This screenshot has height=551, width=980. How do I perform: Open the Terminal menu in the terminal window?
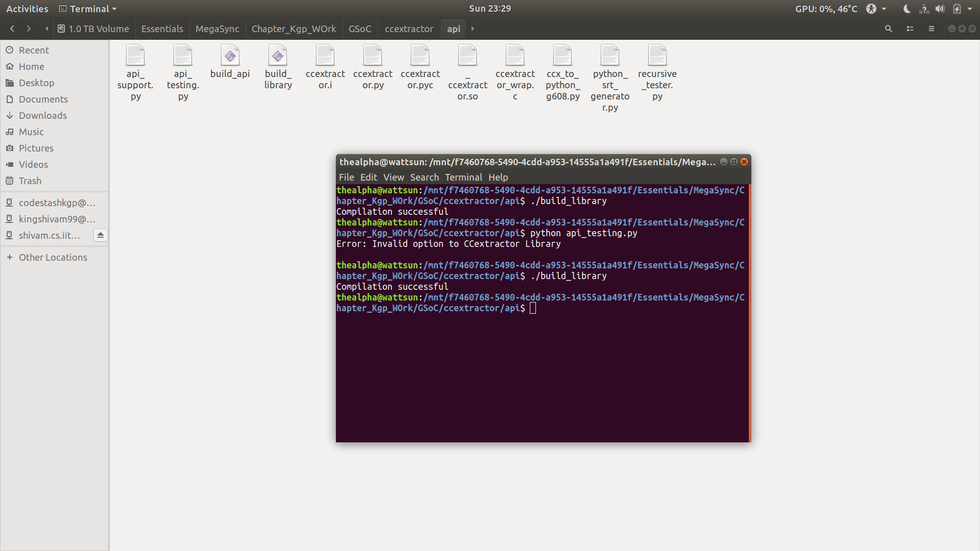tap(463, 177)
